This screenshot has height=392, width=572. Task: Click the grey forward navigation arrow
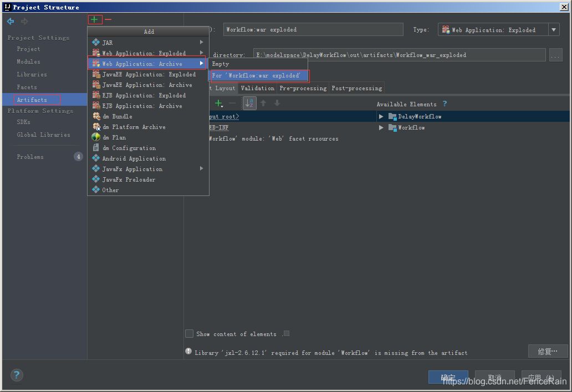click(24, 22)
